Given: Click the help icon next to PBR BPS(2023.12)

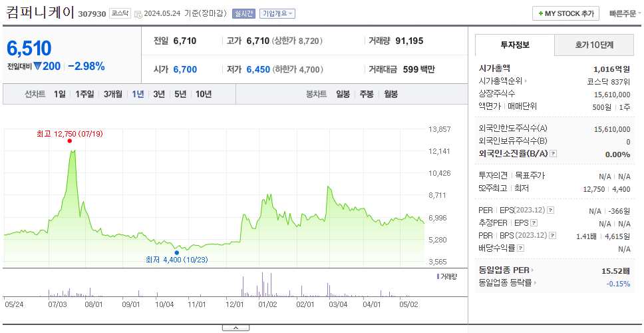Looking at the screenshot, I should click(x=554, y=236).
